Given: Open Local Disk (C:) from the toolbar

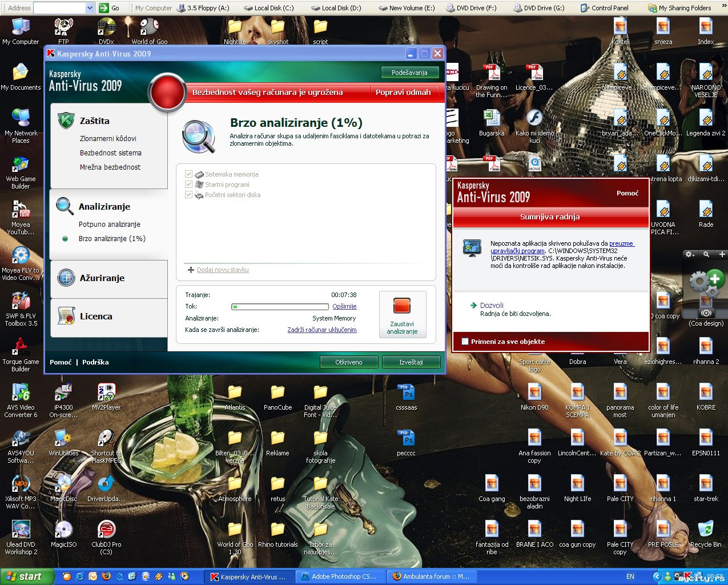Looking at the screenshot, I should (268, 8).
